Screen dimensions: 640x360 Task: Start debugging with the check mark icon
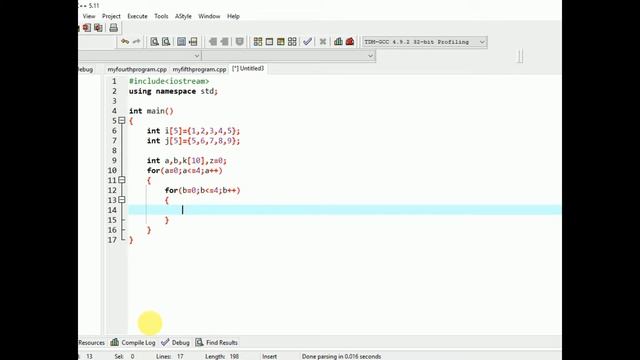point(308,42)
